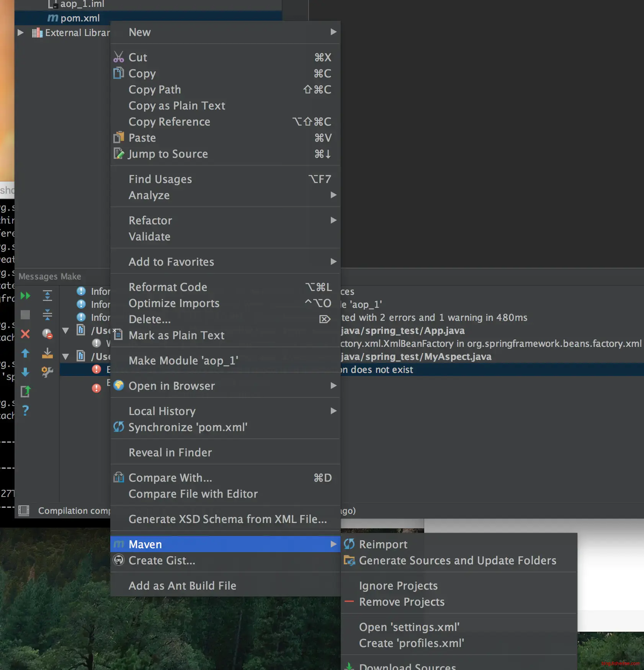Click the Expand All icon in Messages
The height and width of the screenshot is (670, 644).
click(x=47, y=296)
